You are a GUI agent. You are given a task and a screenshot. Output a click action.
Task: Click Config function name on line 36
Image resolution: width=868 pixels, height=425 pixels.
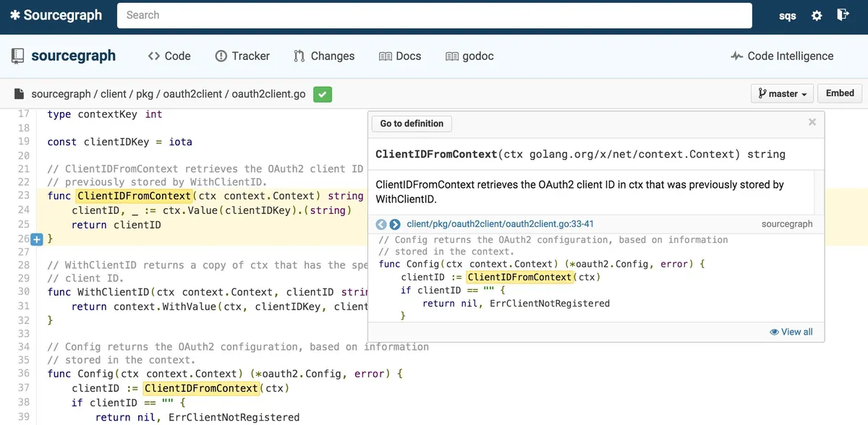95,374
